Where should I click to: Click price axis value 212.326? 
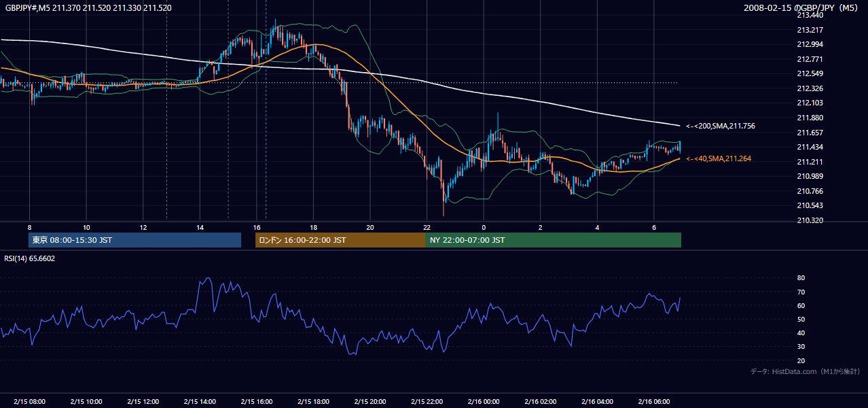click(810, 88)
